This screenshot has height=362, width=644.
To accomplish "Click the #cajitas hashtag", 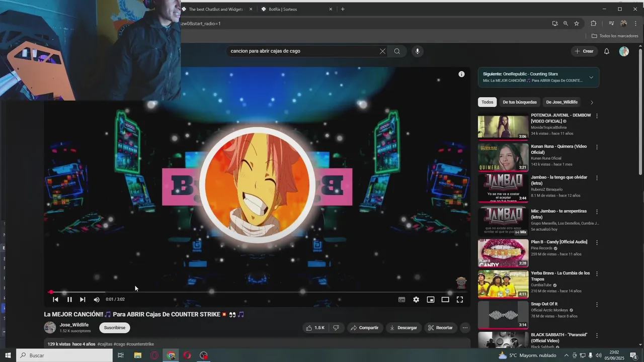I will 105,344.
